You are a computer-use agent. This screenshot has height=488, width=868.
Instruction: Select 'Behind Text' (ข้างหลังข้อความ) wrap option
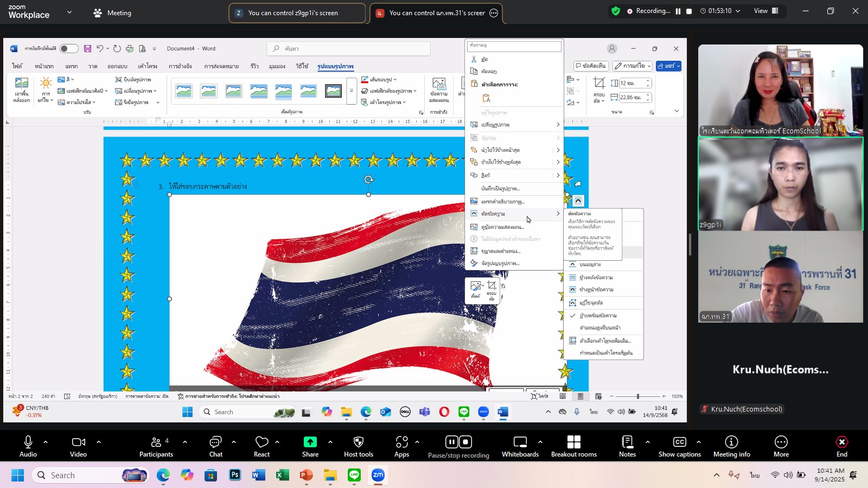[596, 278]
